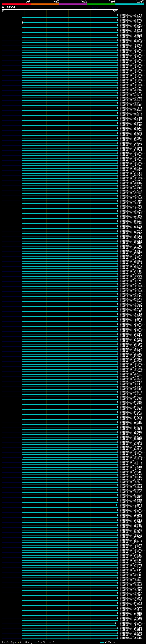Screen dimensions: 146x644
Task: Click query end position 523
Action: (x=115, y=11)
